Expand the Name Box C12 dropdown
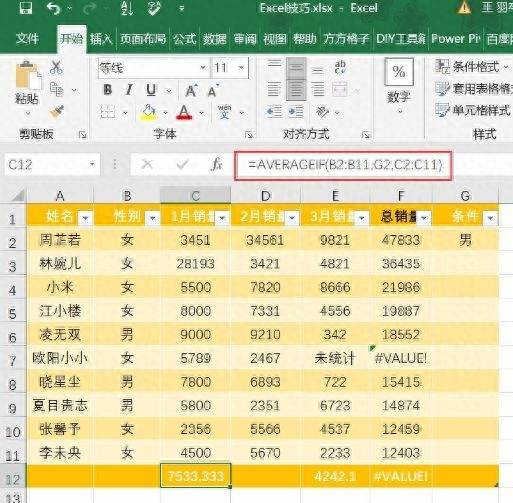 pos(92,164)
